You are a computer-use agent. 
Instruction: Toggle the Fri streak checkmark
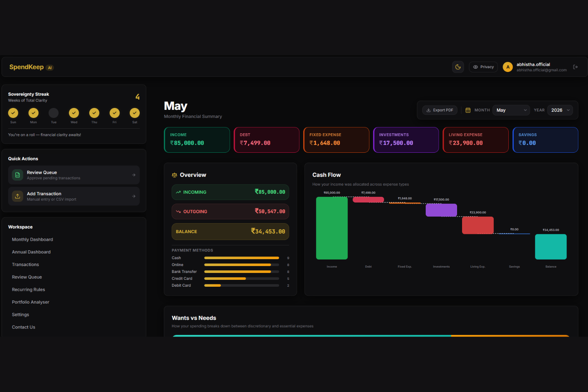click(x=114, y=113)
